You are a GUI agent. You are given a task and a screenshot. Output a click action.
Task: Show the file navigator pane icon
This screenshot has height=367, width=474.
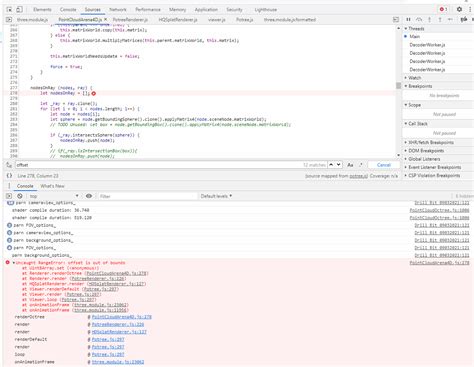pos(9,20)
